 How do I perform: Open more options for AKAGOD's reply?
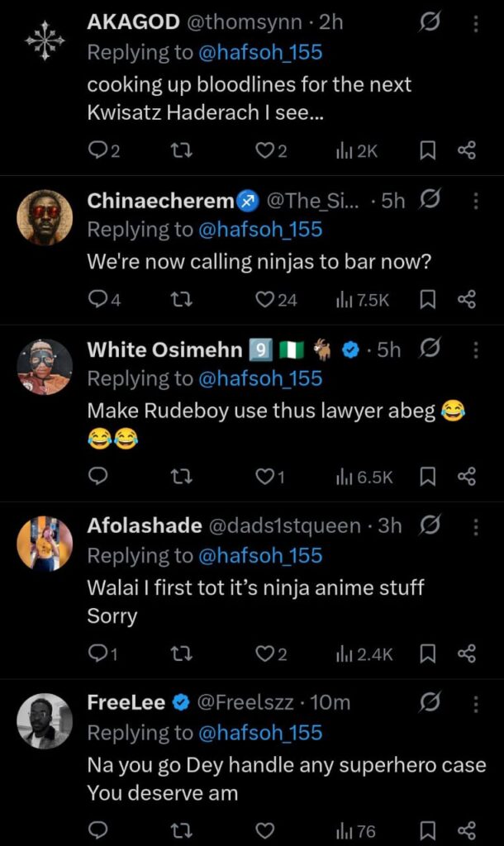tap(476, 23)
